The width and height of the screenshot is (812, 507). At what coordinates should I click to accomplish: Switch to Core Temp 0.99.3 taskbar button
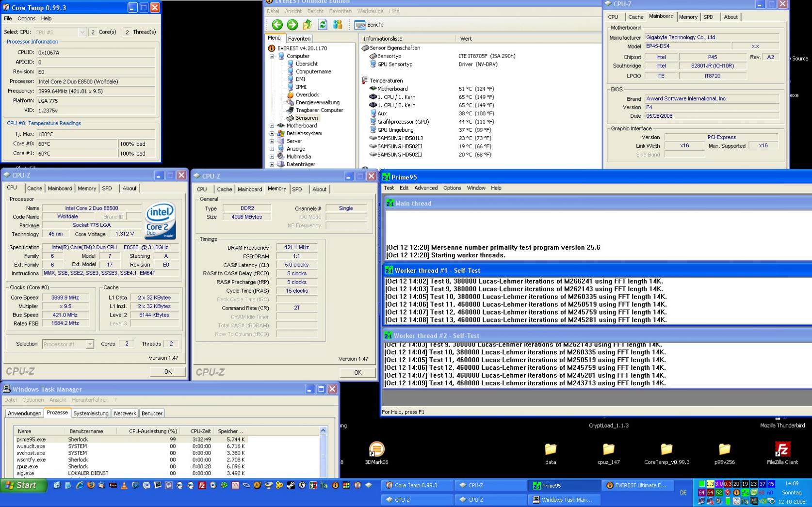418,485
